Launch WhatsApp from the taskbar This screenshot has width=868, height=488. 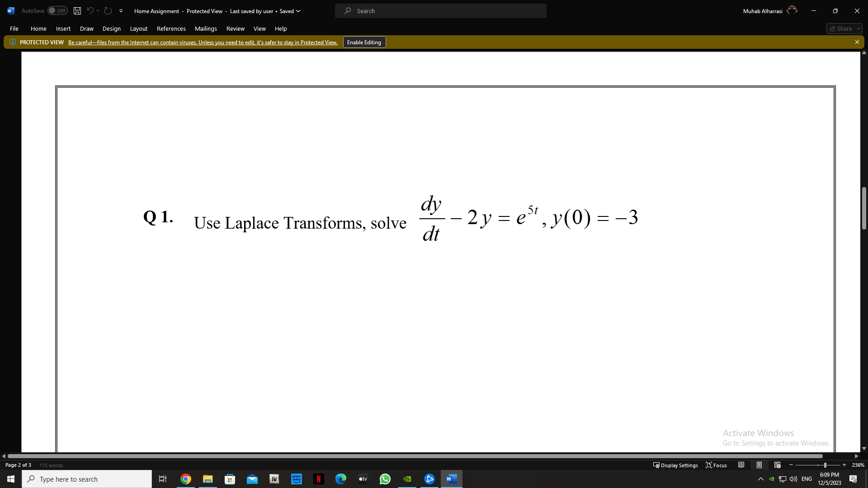tap(385, 479)
